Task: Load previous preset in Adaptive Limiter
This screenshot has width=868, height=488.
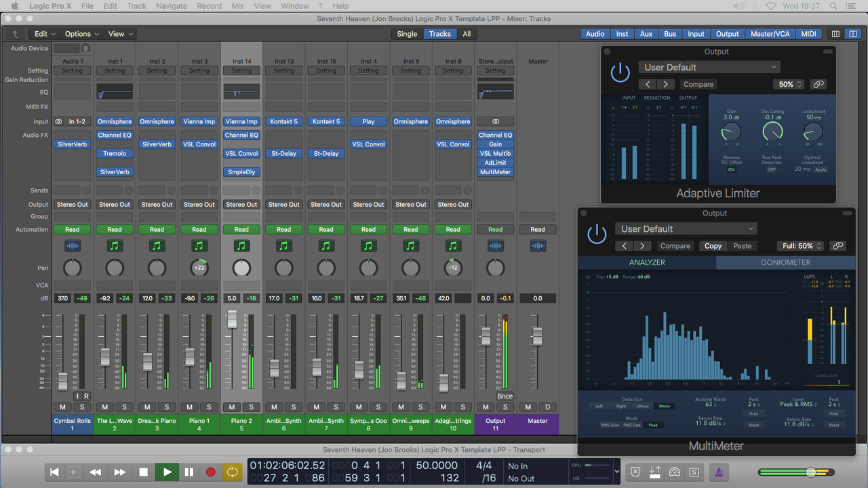Action: (x=648, y=84)
